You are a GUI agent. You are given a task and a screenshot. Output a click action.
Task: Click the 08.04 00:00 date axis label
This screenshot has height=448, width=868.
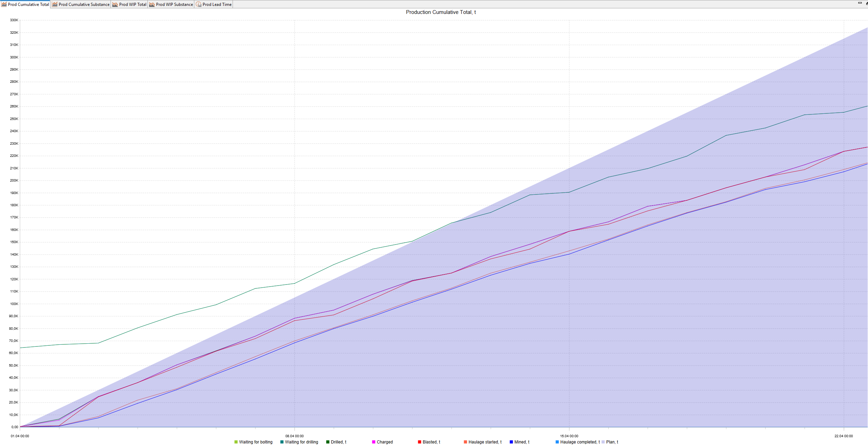pos(294,436)
